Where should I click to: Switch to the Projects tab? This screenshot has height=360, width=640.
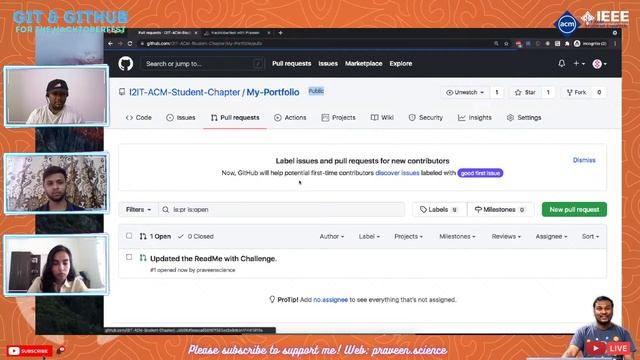(x=338, y=118)
